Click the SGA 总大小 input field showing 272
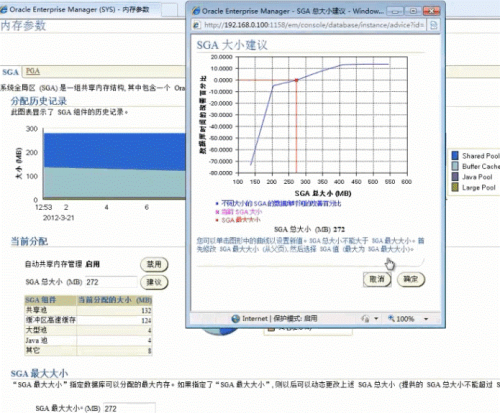 pos(111,282)
